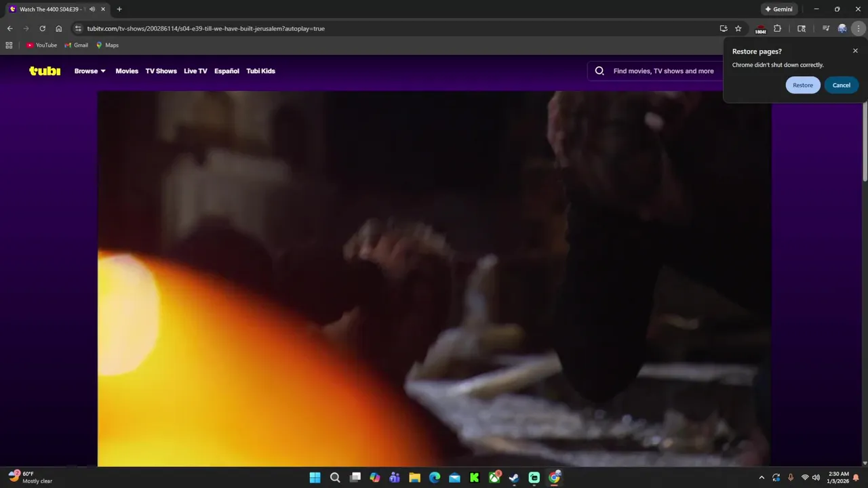
Task: Click the sync tray icon
Action: (776, 477)
